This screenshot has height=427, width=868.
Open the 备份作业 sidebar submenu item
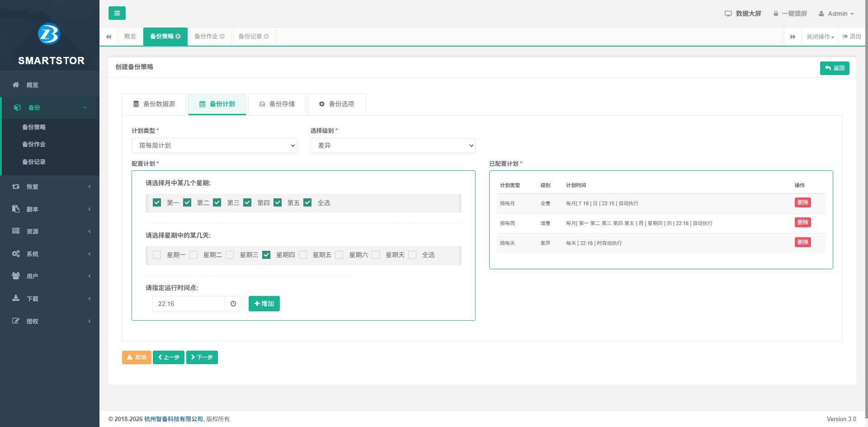(x=34, y=144)
